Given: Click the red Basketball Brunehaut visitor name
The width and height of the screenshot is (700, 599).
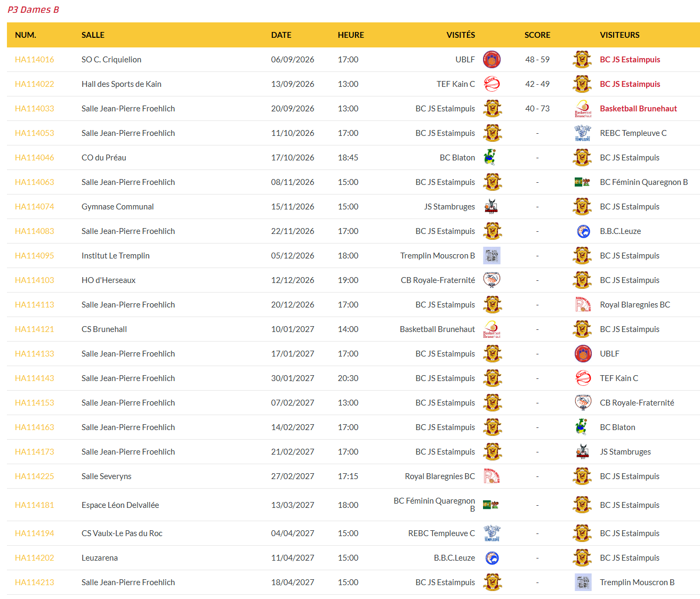Looking at the screenshot, I should pyautogui.click(x=638, y=109).
